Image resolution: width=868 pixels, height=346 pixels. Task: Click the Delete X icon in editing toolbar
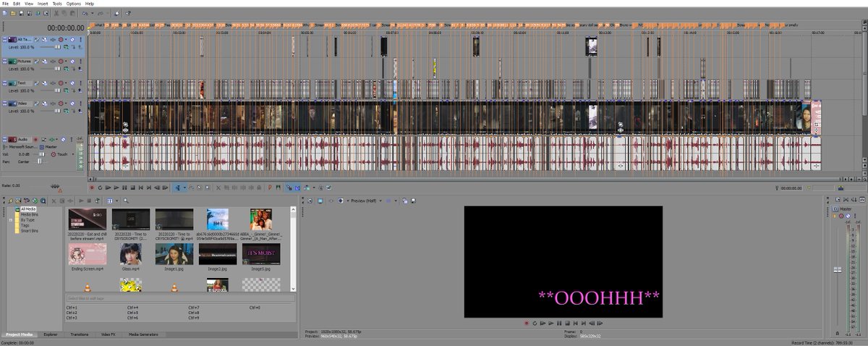click(x=218, y=187)
